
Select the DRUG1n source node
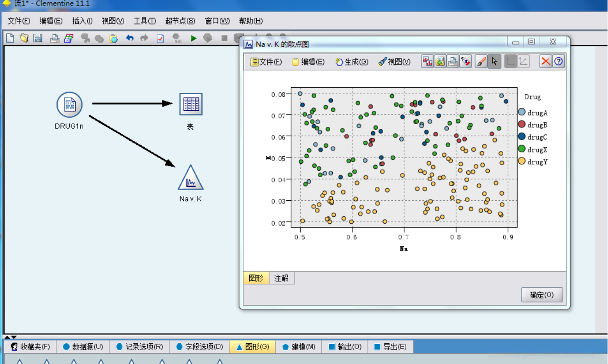pyautogui.click(x=69, y=105)
